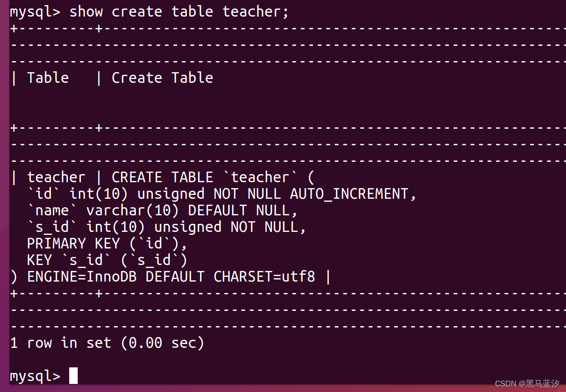The height and width of the screenshot is (392, 566).
Task: Click the 'teacher' table name cell
Action: point(56,177)
